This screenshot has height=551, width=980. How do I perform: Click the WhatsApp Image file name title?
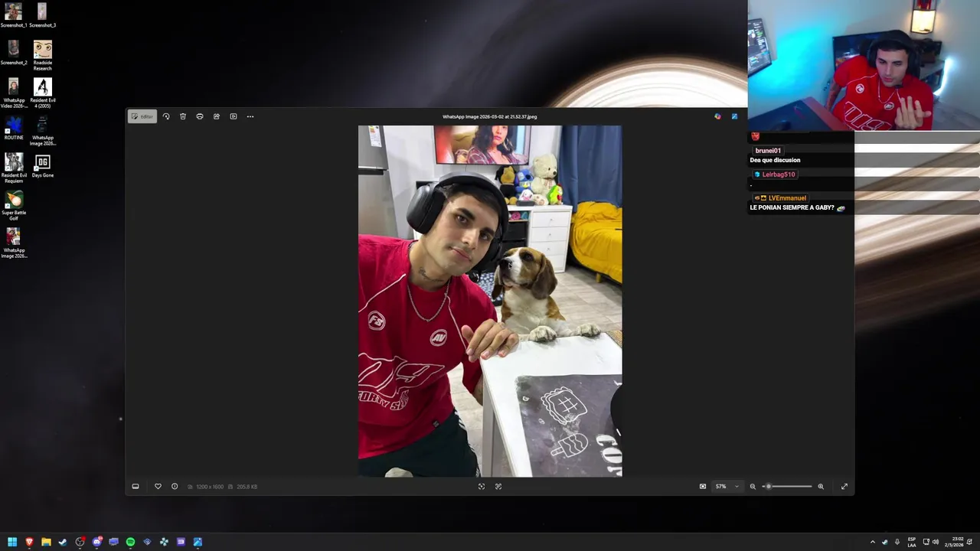coord(490,117)
